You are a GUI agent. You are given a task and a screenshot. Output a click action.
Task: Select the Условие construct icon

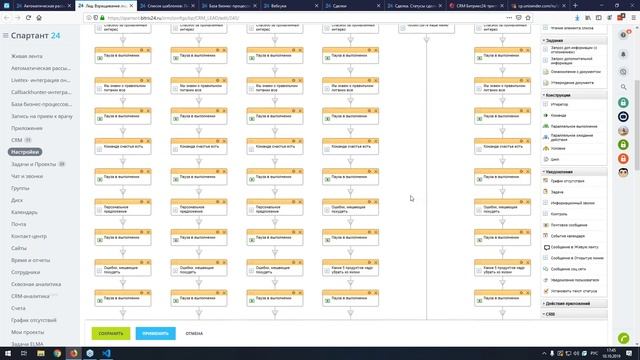point(546,149)
